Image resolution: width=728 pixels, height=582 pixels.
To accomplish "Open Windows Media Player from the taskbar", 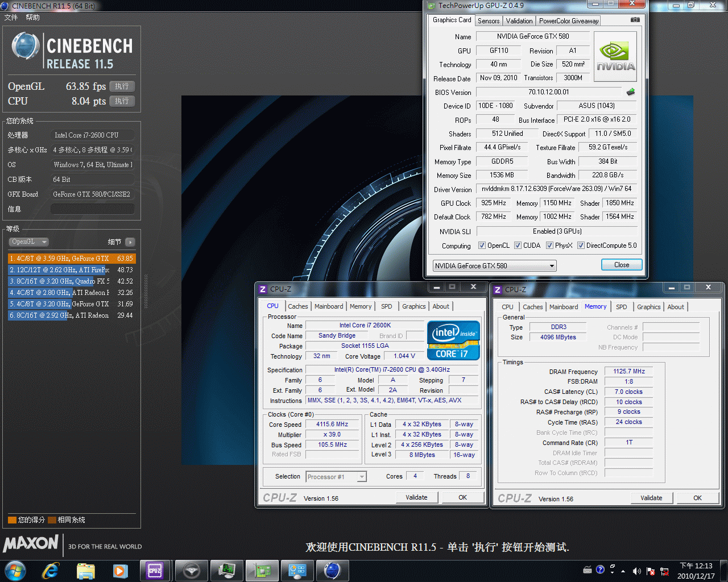I will tap(120, 570).
